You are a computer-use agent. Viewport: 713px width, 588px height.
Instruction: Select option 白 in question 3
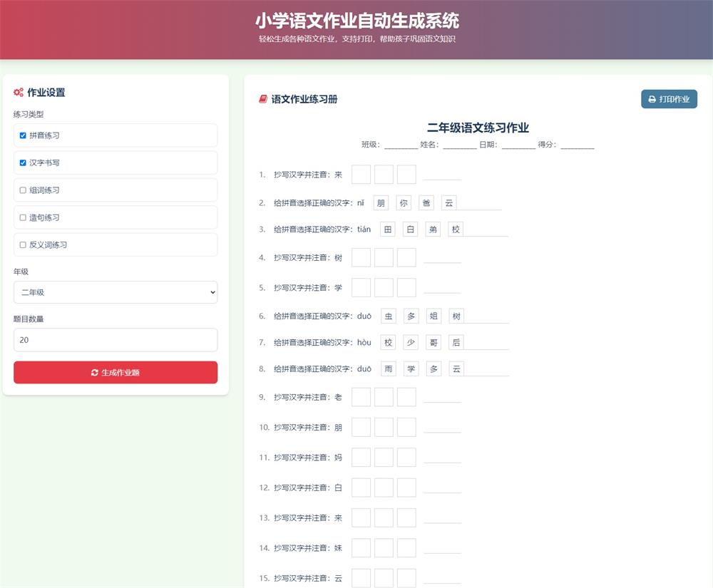pos(411,229)
